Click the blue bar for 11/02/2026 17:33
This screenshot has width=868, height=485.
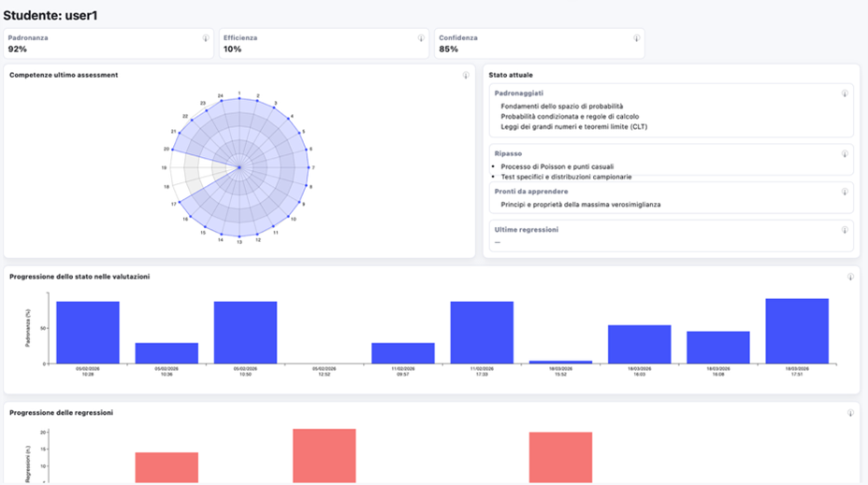482,333
